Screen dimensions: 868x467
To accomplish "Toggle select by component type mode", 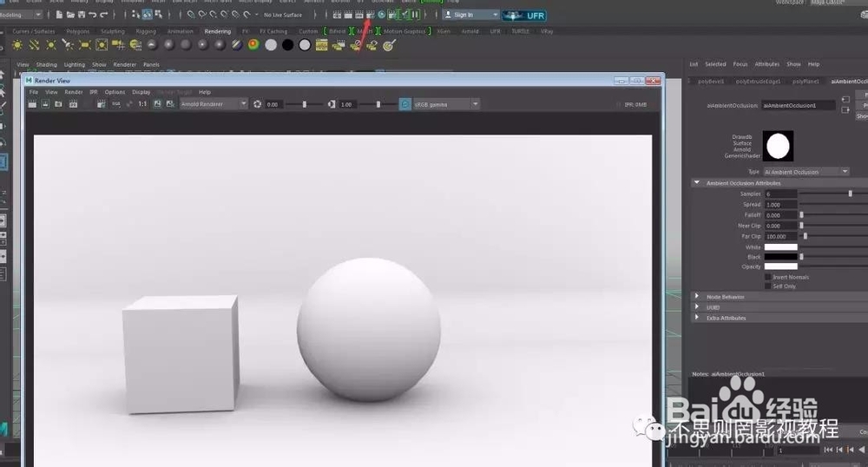I will click(x=159, y=15).
